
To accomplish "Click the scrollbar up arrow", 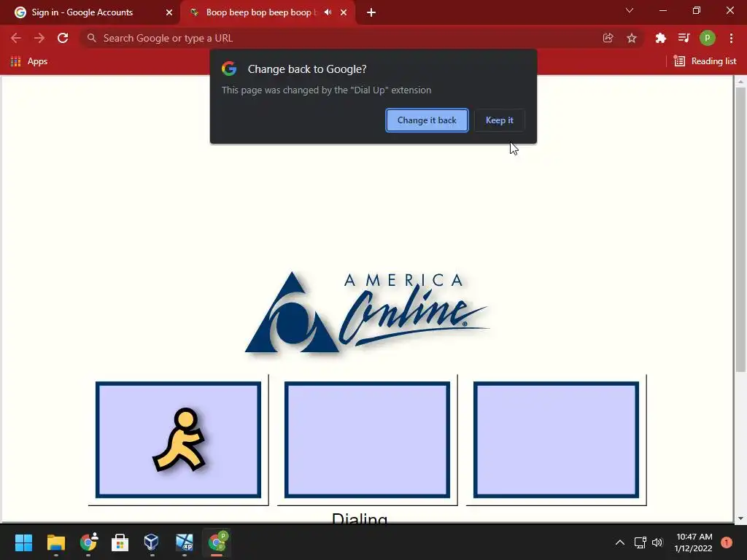I will click(740, 82).
